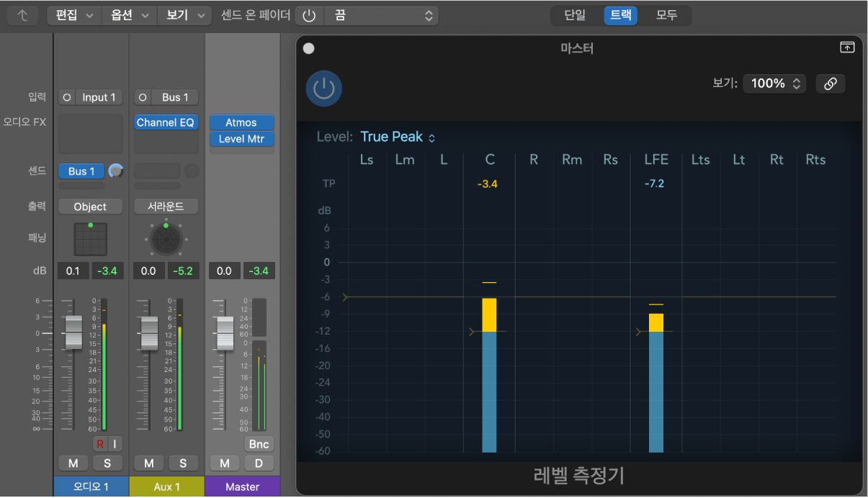The image size is (868, 498).
Task: Click the C channel level bar
Action: point(489,375)
